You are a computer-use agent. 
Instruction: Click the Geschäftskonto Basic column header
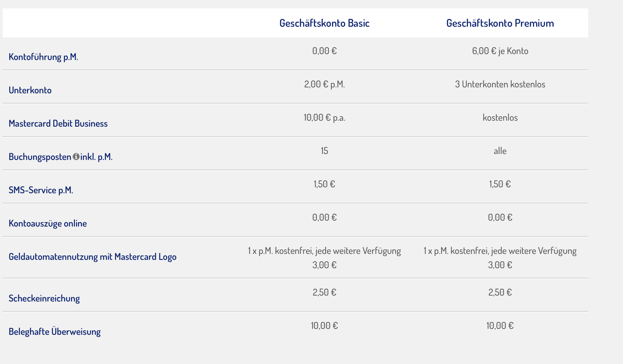click(324, 23)
